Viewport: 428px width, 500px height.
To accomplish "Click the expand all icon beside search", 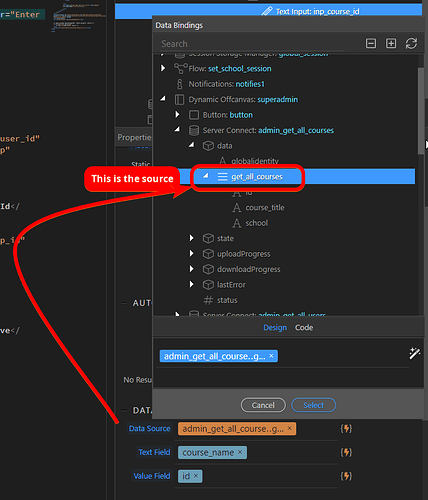I will coord(391,43).
